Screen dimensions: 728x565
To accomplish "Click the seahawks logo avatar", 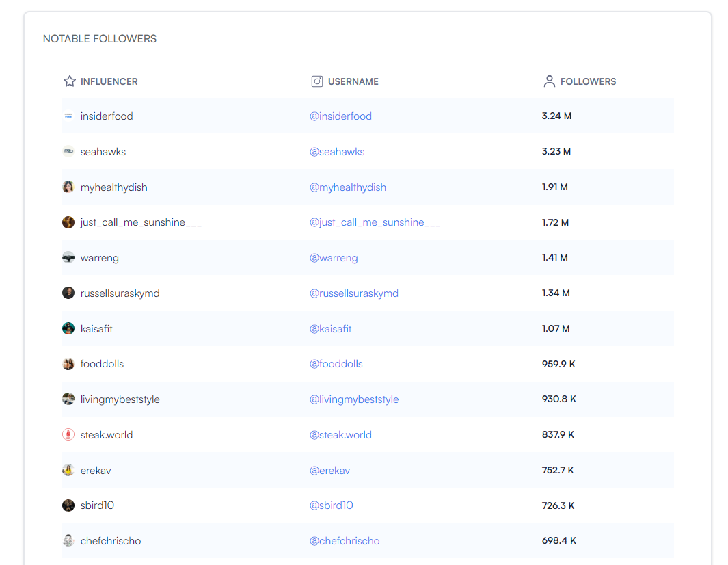I will point(68,151).
